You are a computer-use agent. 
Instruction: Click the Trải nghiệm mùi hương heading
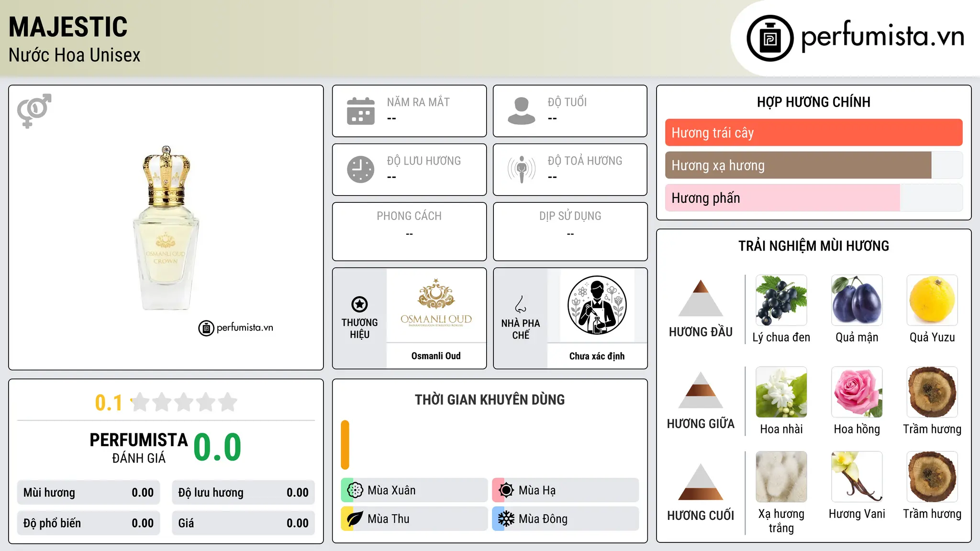click(x=813, y=246)
